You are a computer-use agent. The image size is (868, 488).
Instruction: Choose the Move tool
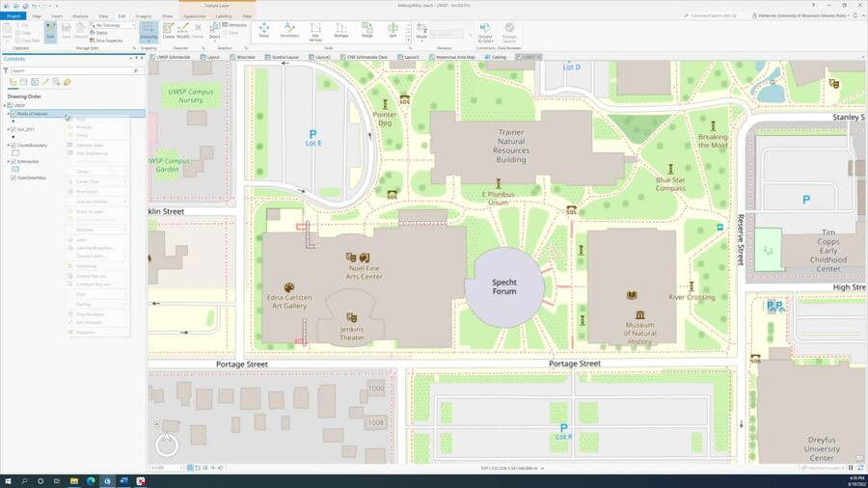(x=264, y=31)
